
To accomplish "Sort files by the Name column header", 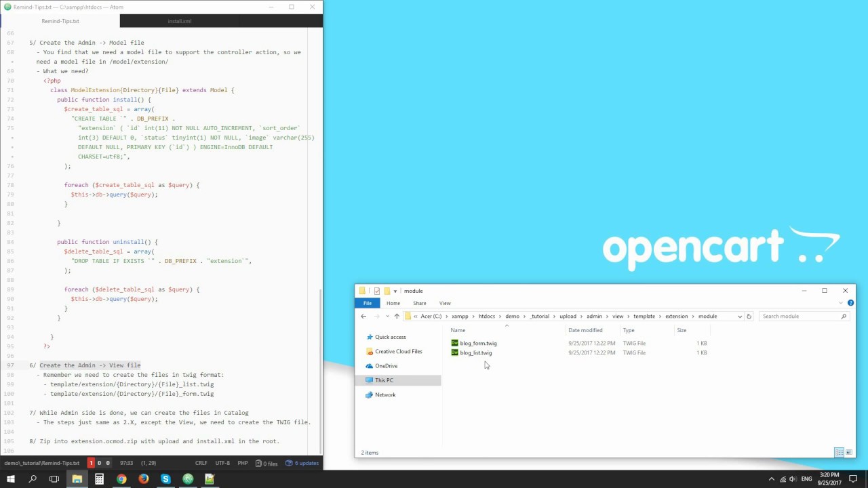I will tap(458, 330).
